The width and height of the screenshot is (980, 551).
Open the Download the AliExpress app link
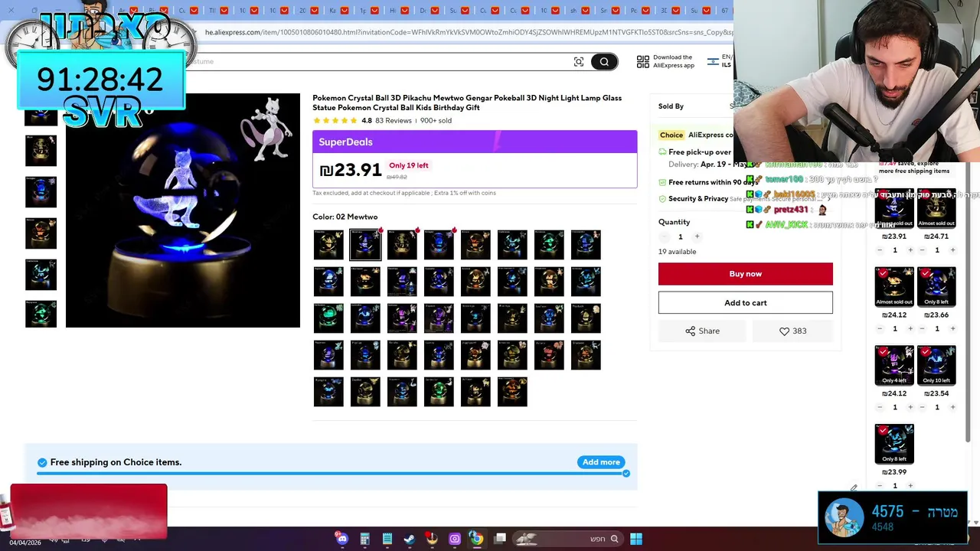(673, 61)
